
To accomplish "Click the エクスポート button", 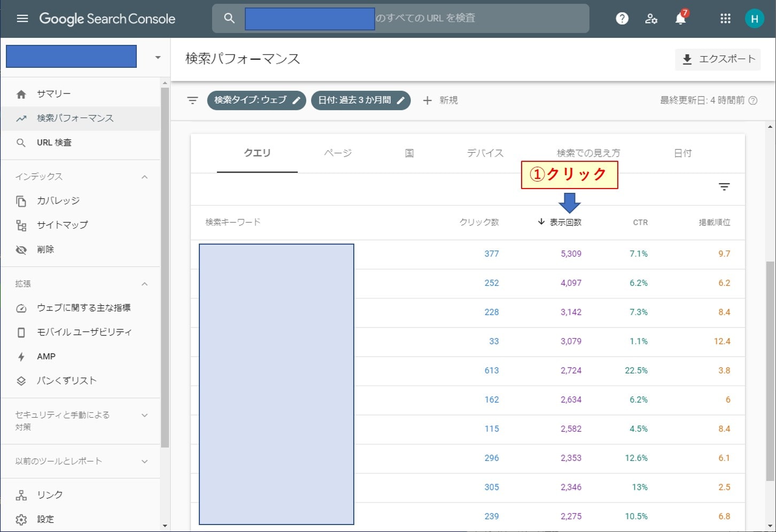I will pos(718,59).
